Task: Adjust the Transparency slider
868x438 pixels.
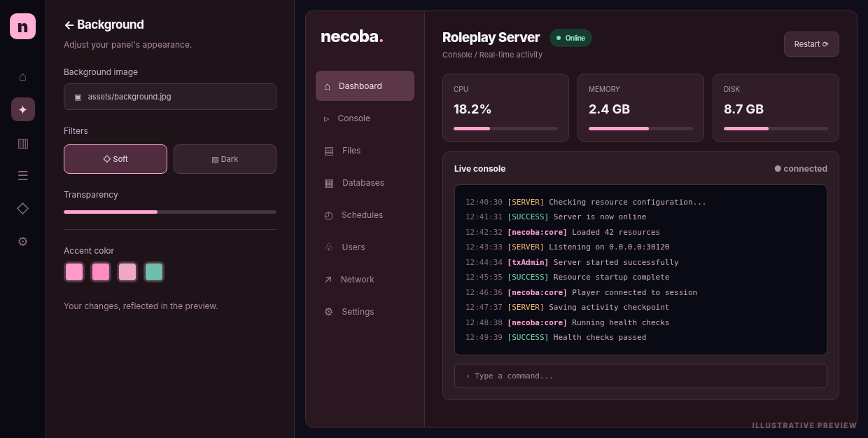Action: (170, 212)
